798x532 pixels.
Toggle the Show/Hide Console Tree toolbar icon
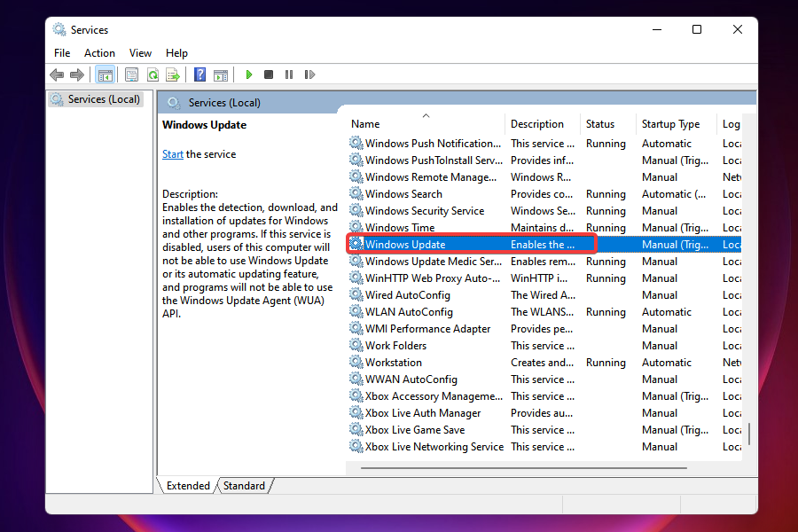[106, 74]
